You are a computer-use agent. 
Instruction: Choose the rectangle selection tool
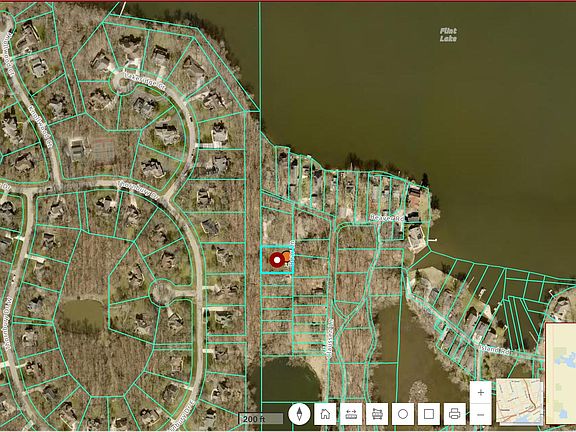(429, 414)
